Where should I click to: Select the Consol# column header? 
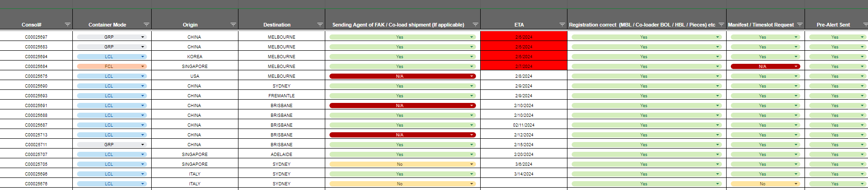coord(31,25)
